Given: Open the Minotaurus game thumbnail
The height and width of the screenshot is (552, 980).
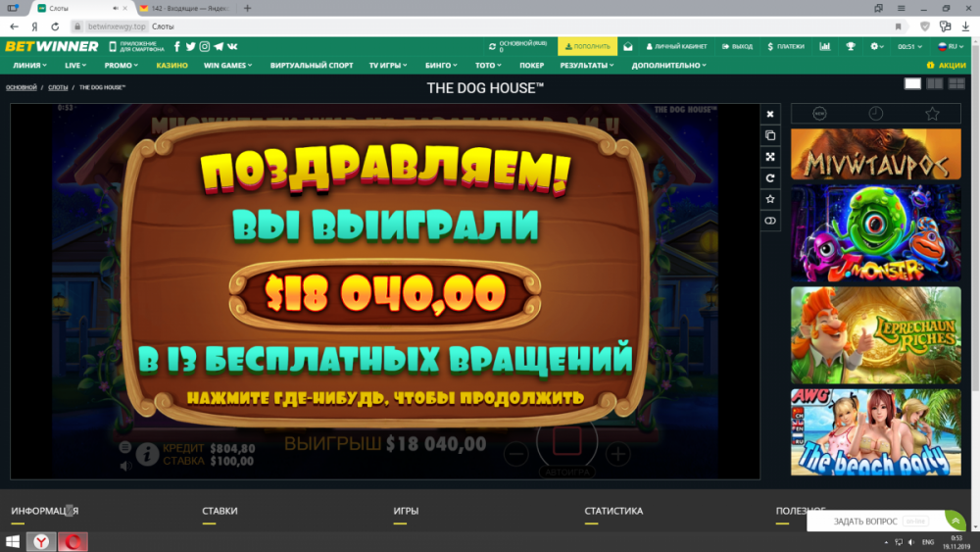Looking at the screenshot, I should 875,154.
